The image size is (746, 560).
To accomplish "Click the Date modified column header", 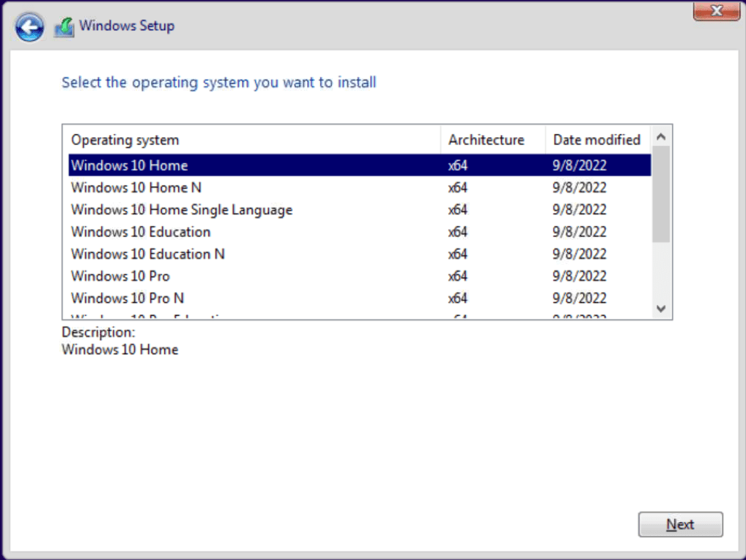I will [597, 140].
